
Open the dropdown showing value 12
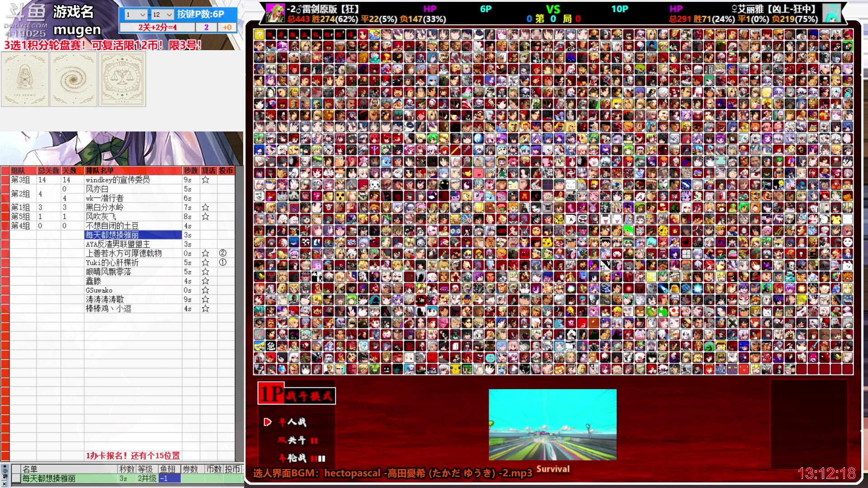162,14
